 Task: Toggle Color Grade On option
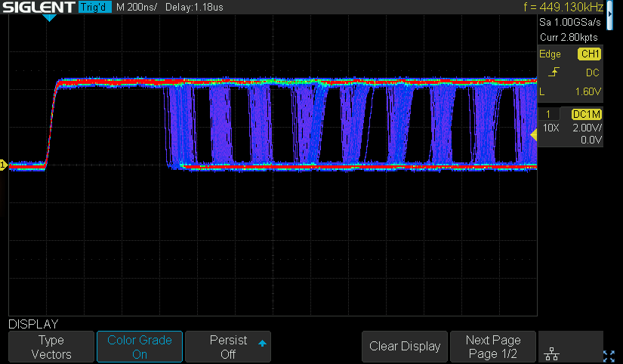click(x=140, y=347)
